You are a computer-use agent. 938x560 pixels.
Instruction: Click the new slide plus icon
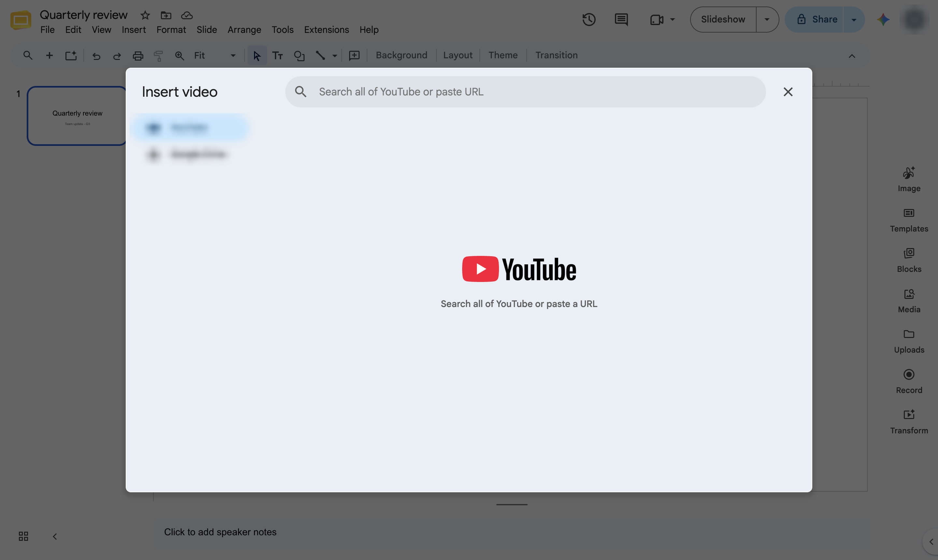[x=49, y=55]
